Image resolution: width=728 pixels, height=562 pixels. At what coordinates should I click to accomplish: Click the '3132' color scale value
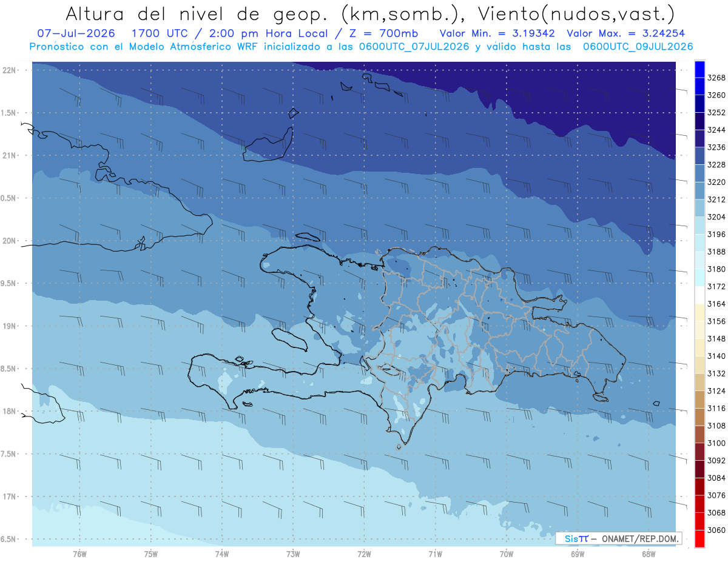[716, 373]
